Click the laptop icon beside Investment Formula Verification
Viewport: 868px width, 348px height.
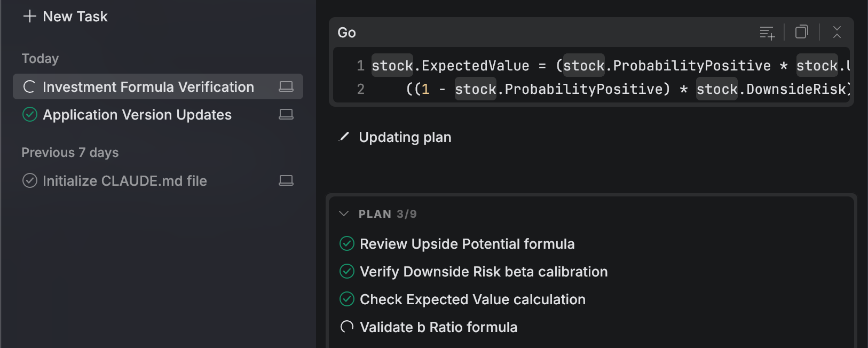pyautogui.click(x=286, y=86)
